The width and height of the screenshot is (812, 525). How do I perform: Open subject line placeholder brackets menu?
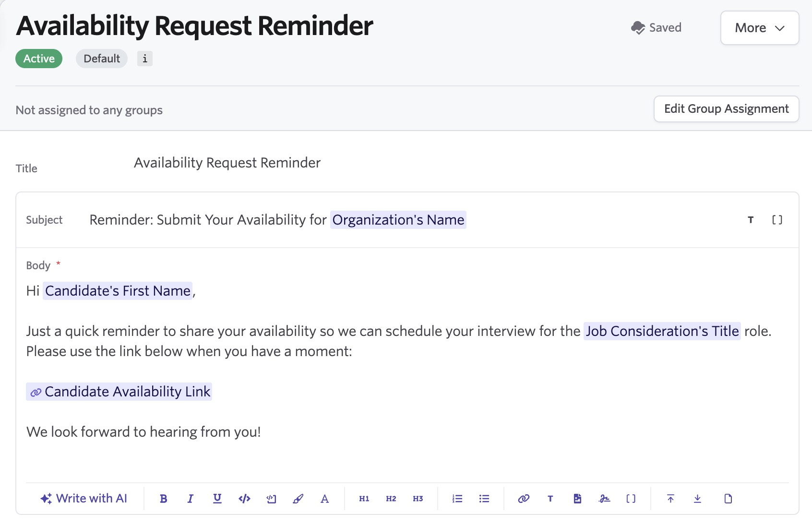tap(777, 220)
